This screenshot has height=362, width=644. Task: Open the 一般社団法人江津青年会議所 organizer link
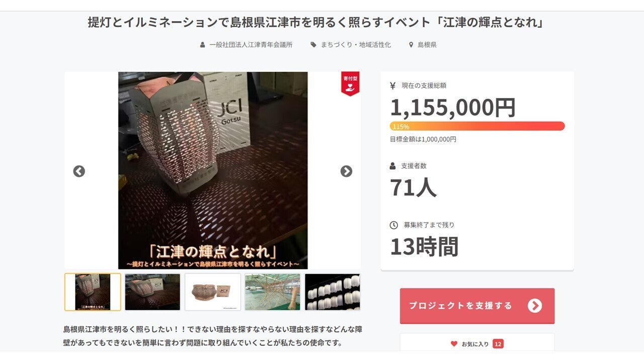tap(251, 45)
